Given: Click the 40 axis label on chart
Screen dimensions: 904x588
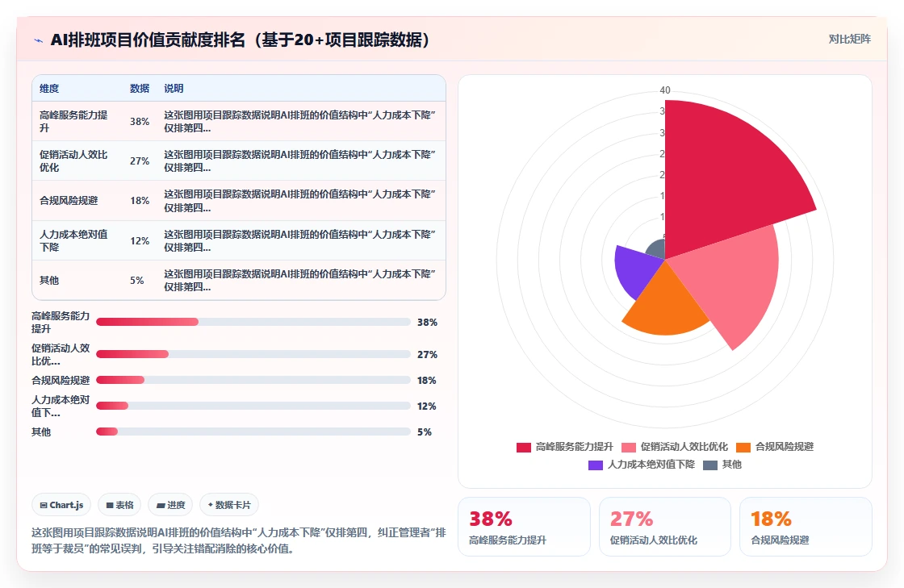Looking at the screenshot, I should pos(665,90).
